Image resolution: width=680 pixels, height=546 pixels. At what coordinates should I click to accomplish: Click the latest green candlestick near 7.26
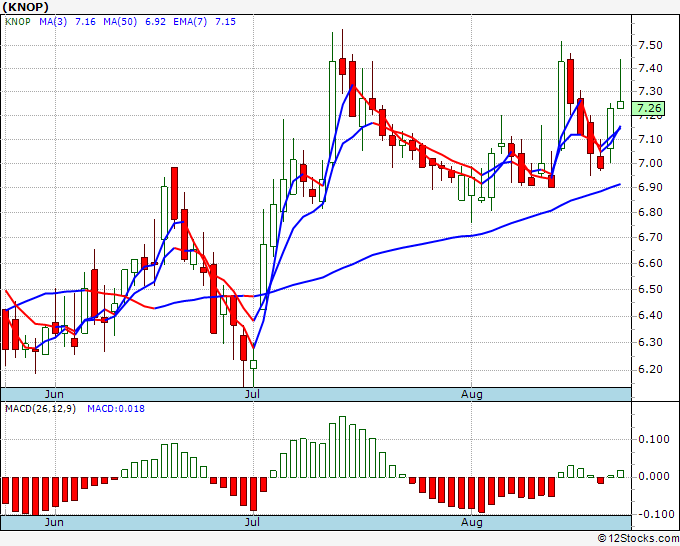point(621,105)
